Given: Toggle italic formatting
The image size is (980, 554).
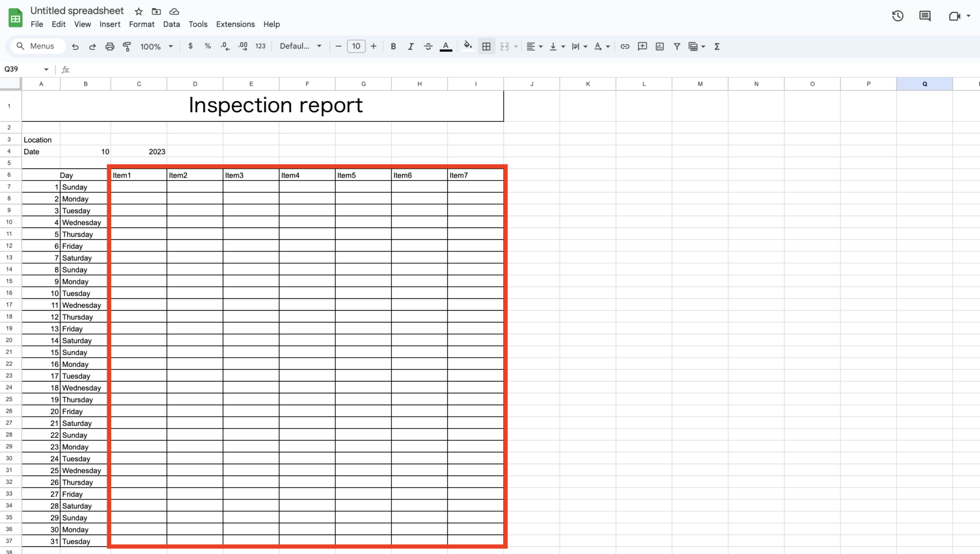Looking at the screenshot, I should click(410, 46).
